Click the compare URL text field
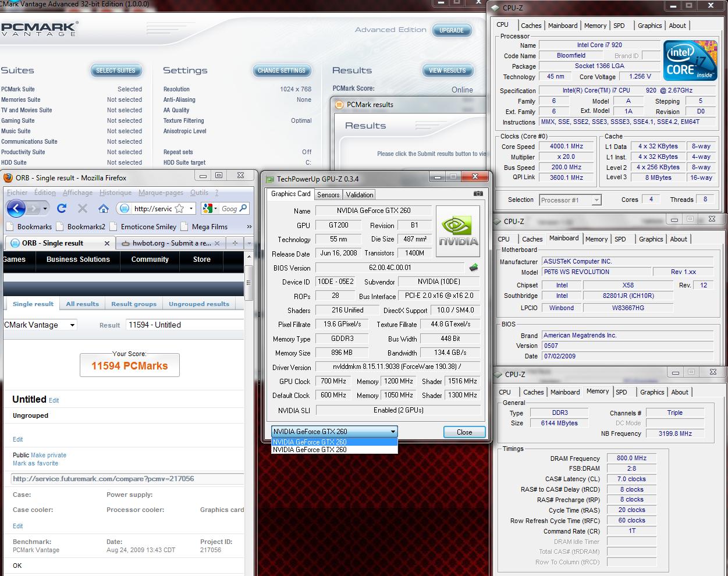Viewport: 728px width, 576px height. pyautogui.click(x=127, y=479)
